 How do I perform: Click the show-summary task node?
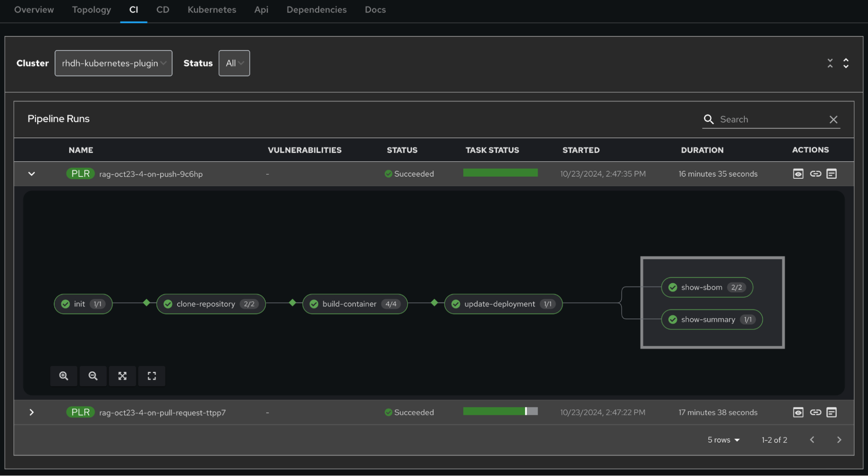coord(712,320)
